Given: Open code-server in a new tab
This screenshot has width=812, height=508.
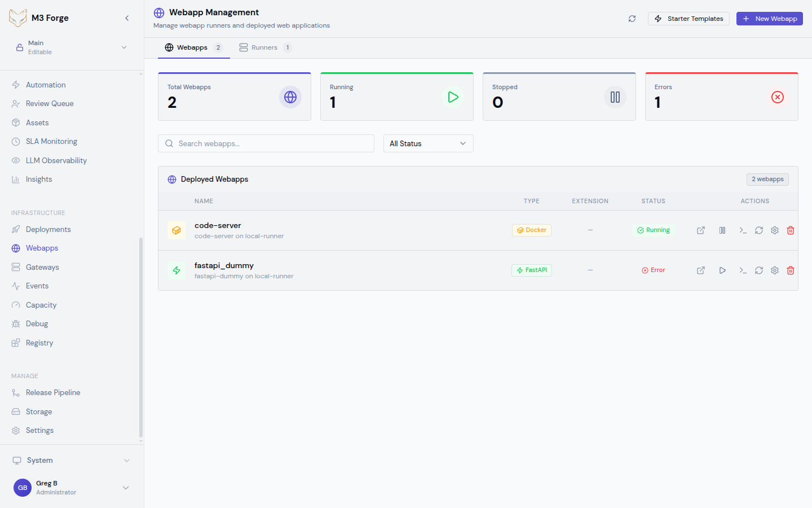Looking at the screenshot, I should (701, 230).
